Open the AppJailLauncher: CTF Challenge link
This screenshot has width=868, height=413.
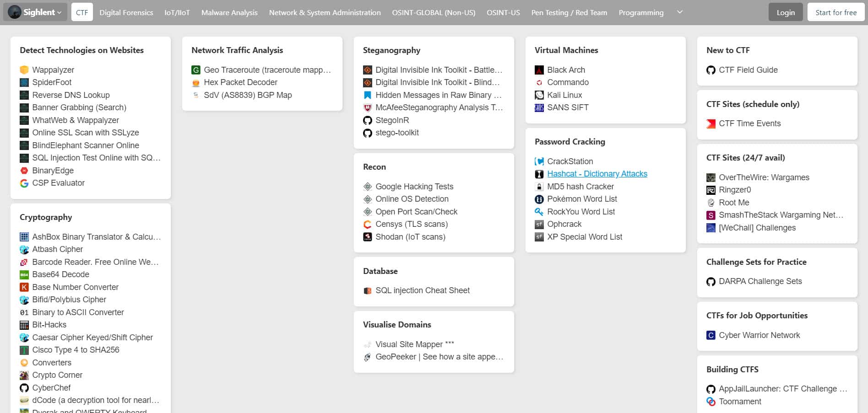tap(783, 389)
